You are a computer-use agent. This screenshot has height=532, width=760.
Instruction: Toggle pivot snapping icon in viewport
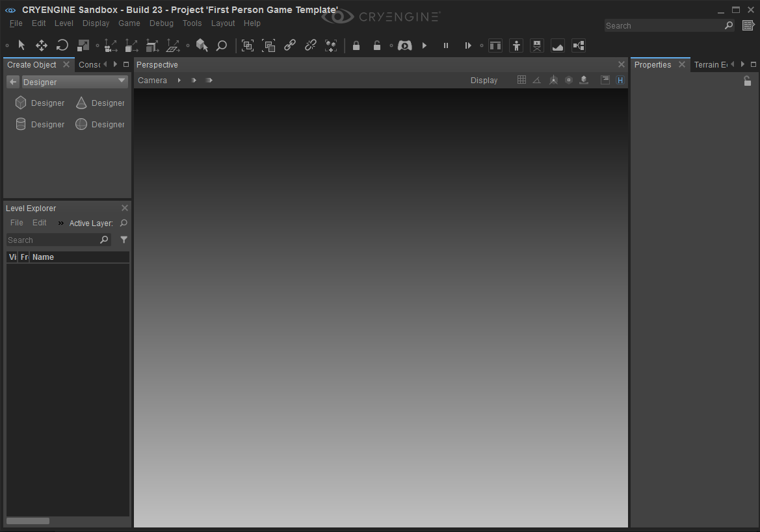click(x=553, y=80)
